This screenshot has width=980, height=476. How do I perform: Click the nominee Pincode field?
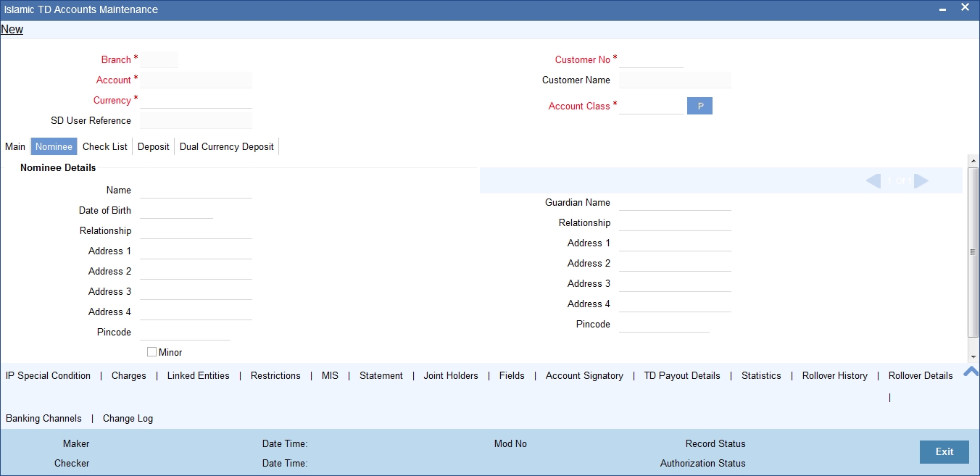[x=185, y=332]
